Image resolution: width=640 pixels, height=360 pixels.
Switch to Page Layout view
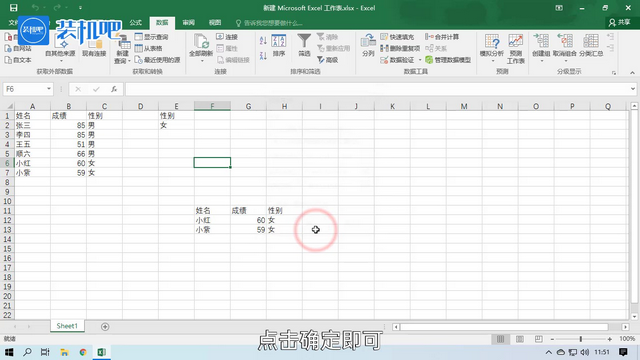(x=520, y=339)
